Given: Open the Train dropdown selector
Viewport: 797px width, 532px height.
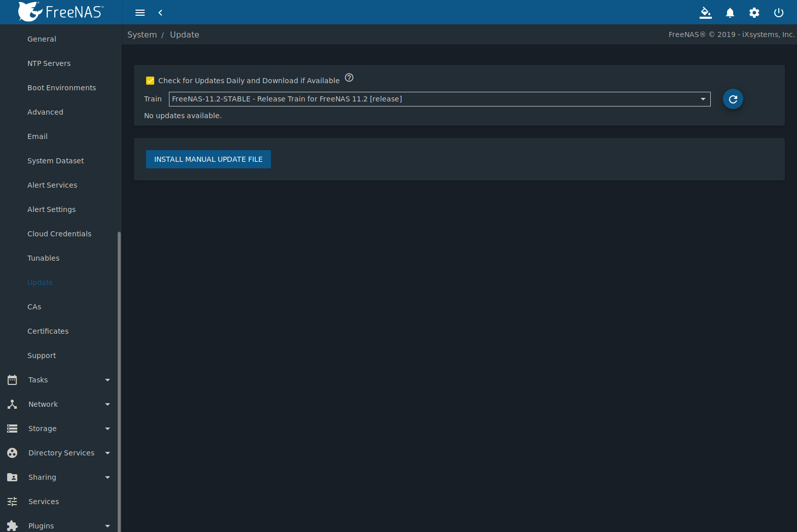Looking at the screenshot, I should tap(439, 99).
